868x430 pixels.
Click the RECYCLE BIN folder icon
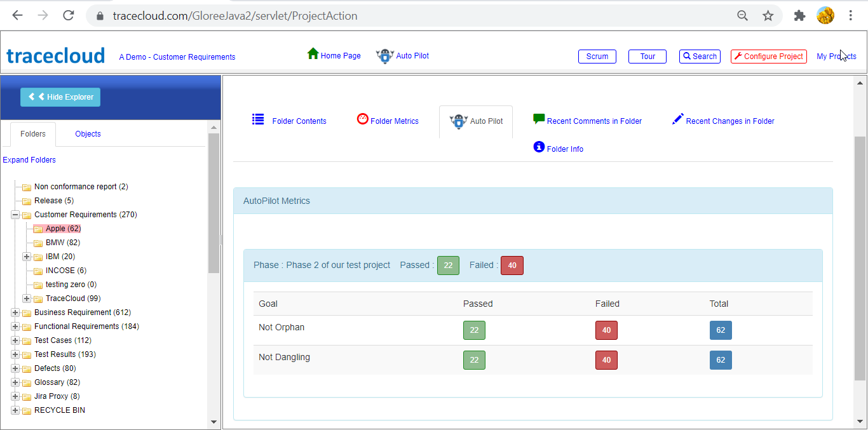pyautogui.click(x=27, y=410)
